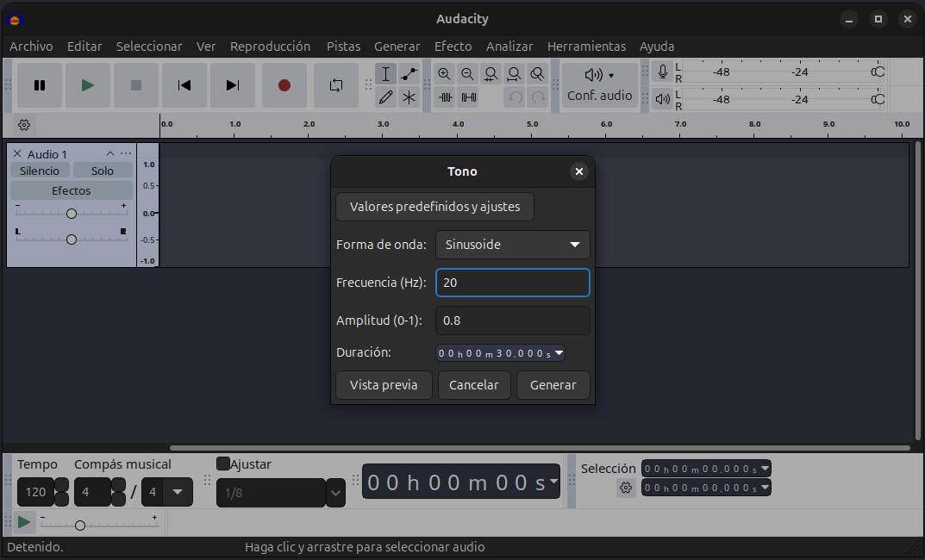Open the Efecto menu

pyautogui.click(x=453, y=47)
